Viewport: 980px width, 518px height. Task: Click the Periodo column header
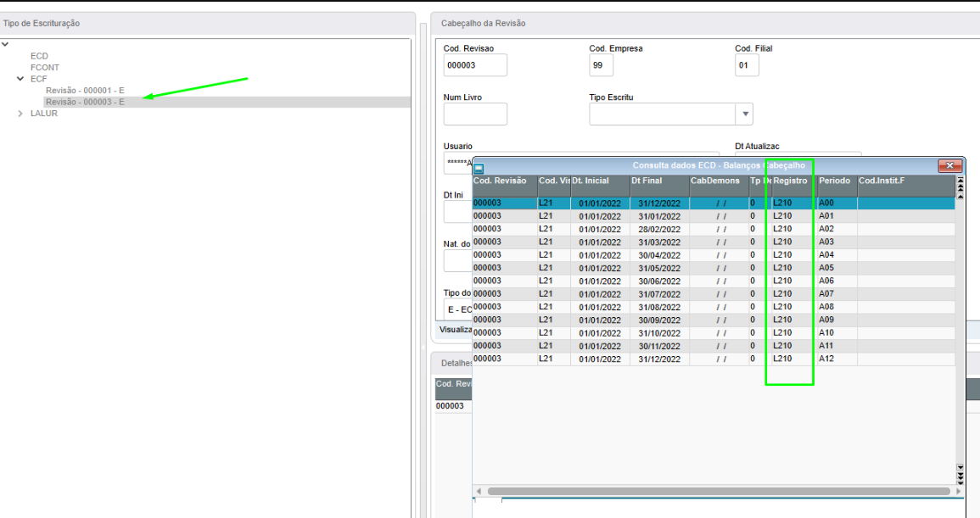[x=837, y=186]
